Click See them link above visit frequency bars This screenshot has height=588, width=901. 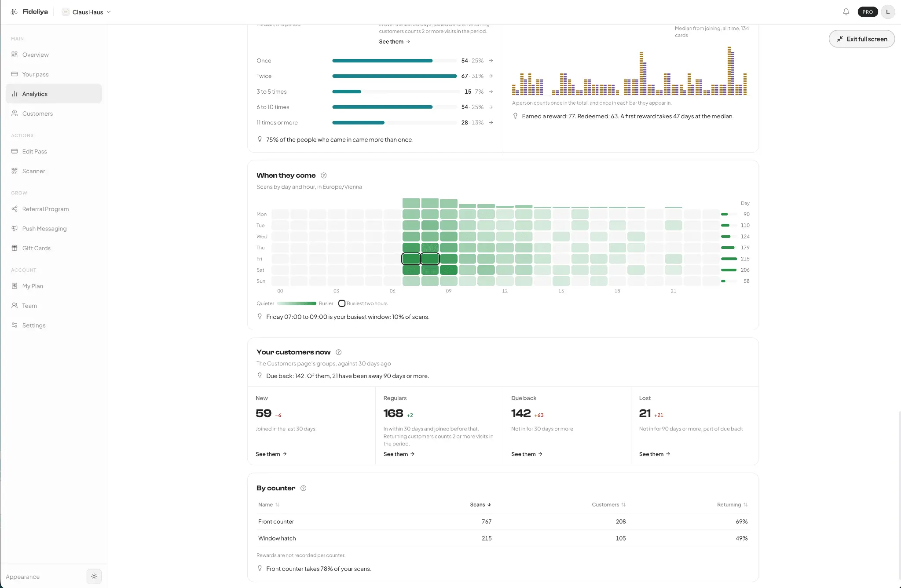395,41
